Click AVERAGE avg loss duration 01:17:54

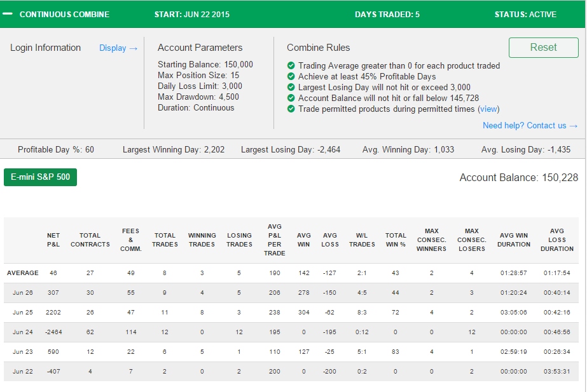(x=557, y=273)
